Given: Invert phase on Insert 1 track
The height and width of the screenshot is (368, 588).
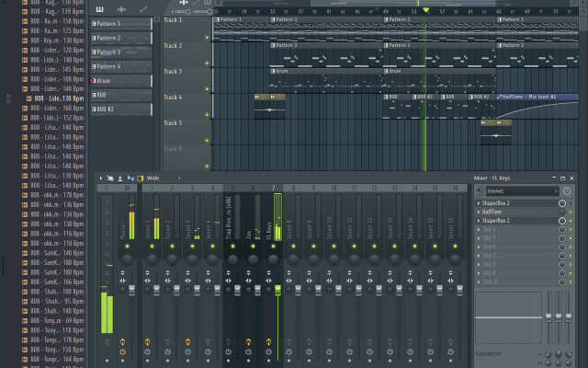Looking at the screenshot, I should tap(147, 273).
